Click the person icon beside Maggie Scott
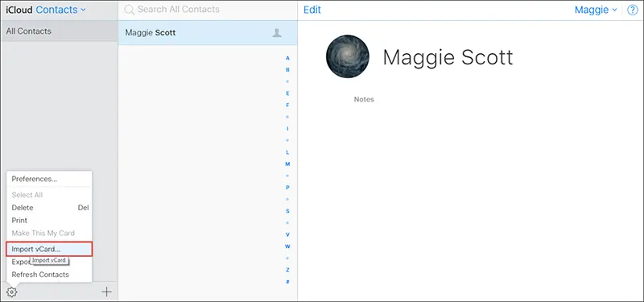The width and height of the screenshot is (644, 302). (277, 33)
